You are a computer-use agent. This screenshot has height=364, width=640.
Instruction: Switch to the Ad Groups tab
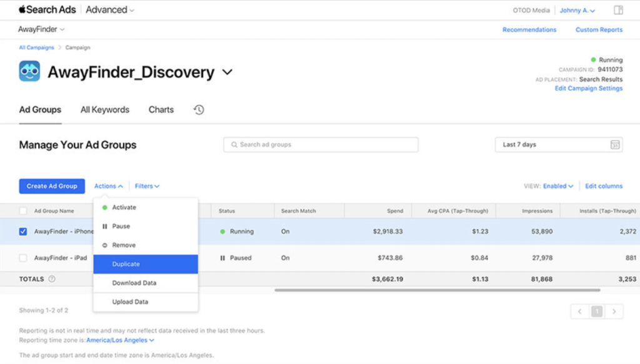(x=40, y=110)
